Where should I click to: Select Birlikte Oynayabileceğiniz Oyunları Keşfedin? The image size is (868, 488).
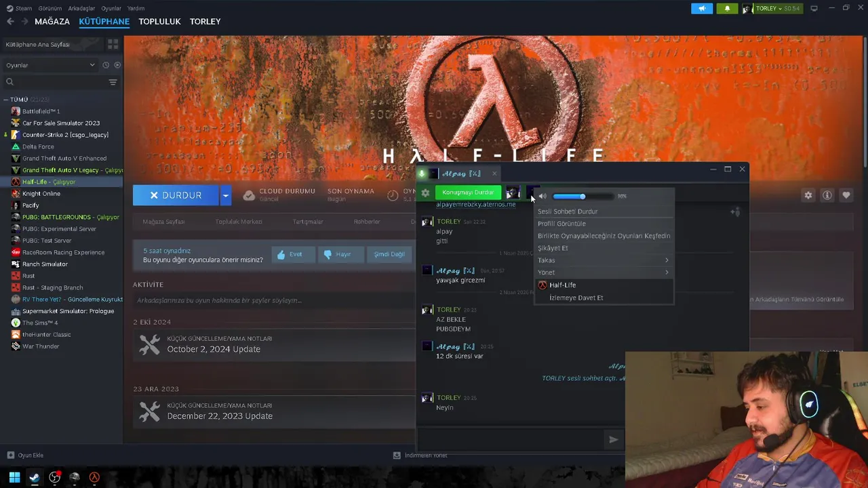[x=604, y=236]
